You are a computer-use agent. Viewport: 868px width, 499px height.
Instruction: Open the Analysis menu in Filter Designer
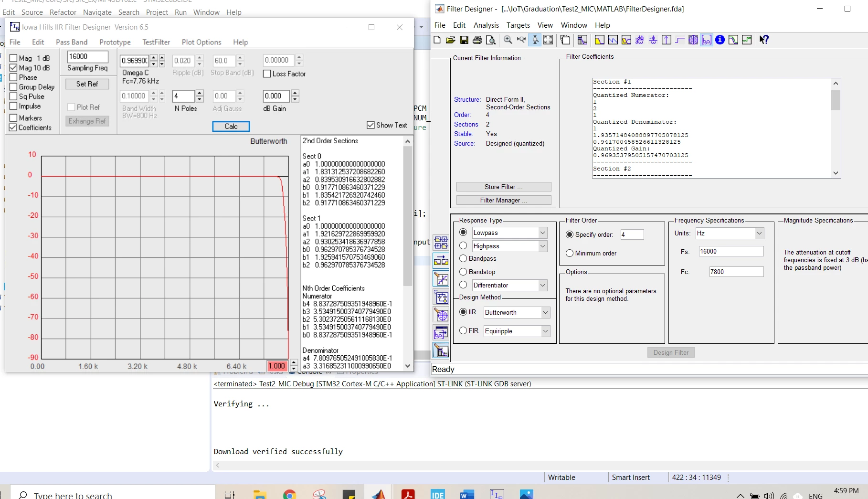click(x=486, y=25)
